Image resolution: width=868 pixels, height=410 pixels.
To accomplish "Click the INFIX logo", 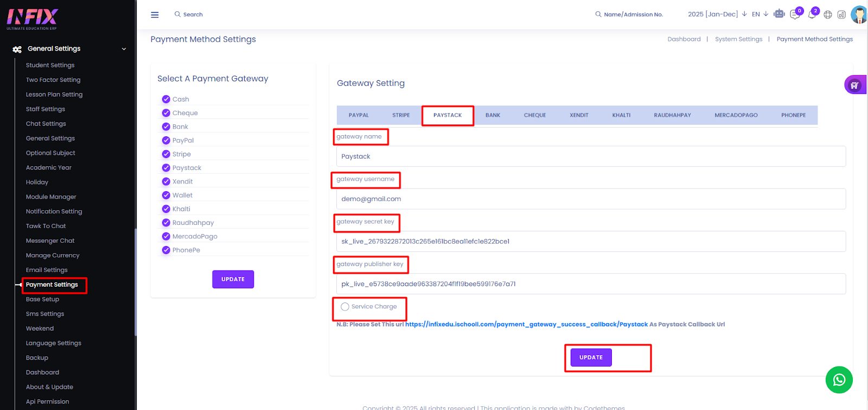I will click(x=32, y=18).
